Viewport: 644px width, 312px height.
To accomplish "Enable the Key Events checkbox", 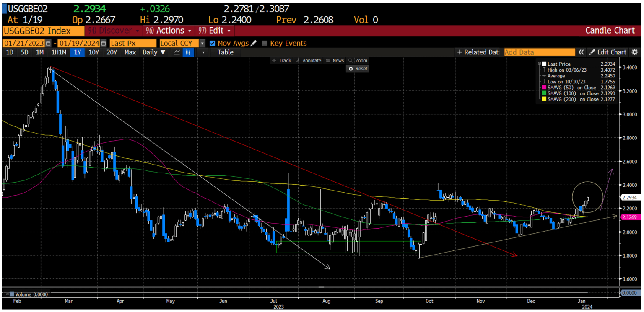I will 265,43.
